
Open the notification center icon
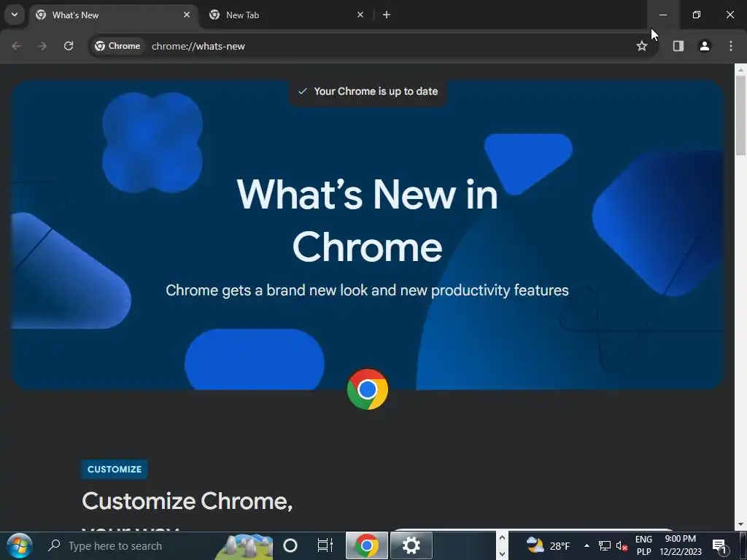719,545
